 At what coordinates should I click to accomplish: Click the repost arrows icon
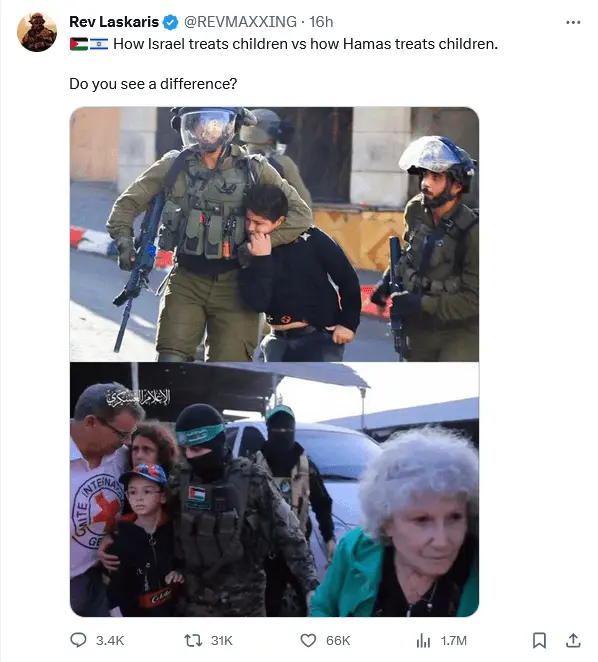pos(193,640)
